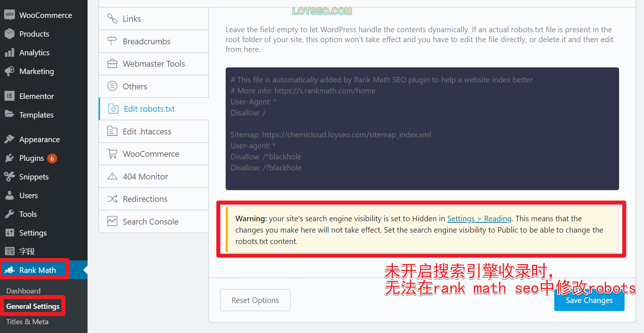The image size is (644, 333).
Task: Click the Save Changes button
Action: pyautogui.click(x=589, y=300)
